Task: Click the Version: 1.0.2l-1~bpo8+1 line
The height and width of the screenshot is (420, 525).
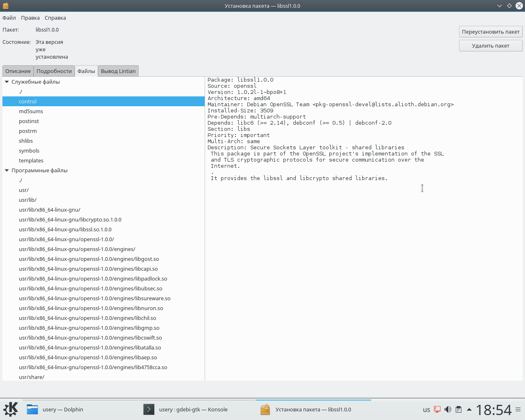Action: [x=247, y=92]
